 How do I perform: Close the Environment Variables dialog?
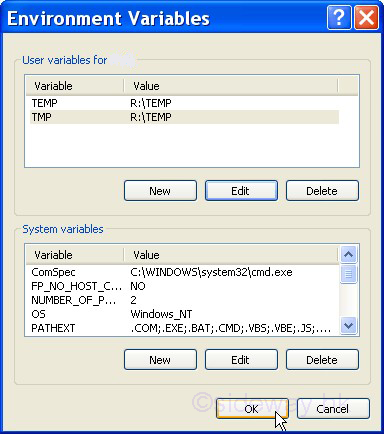(367, 18)
